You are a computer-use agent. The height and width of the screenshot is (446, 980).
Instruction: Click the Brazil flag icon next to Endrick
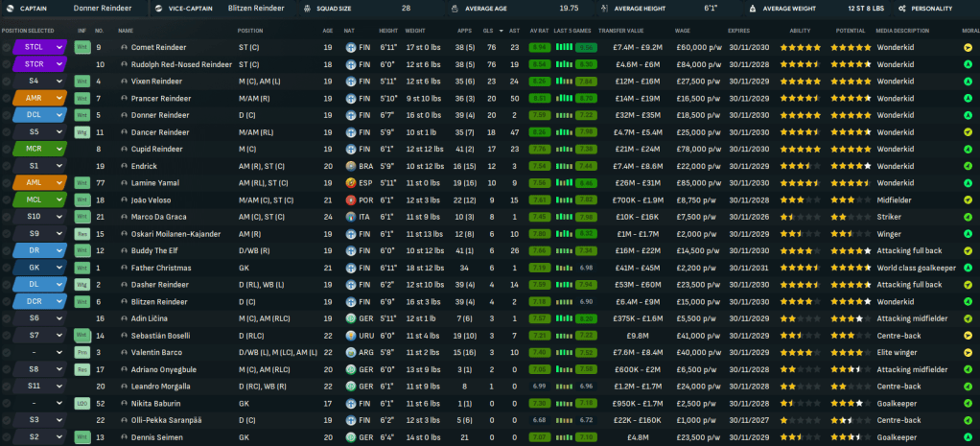click(x=351, y=165)
